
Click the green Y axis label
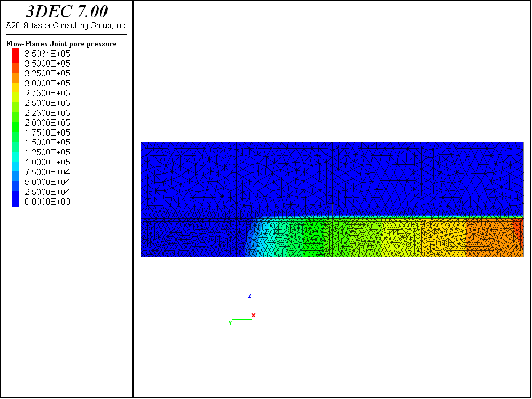pos(230,323)
